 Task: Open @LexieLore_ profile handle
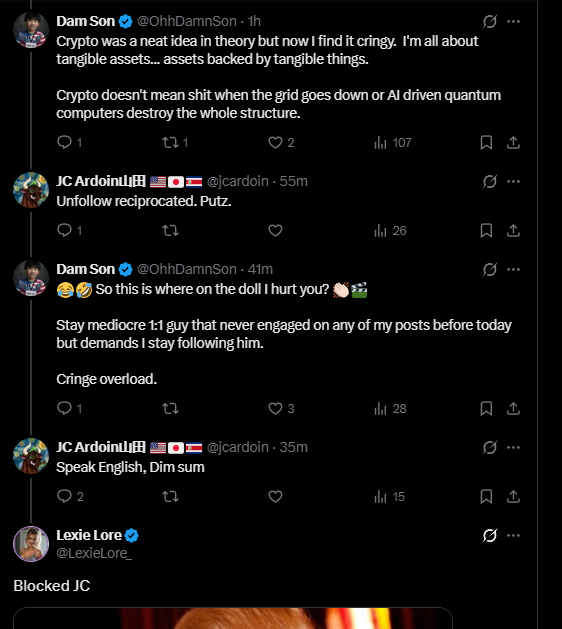point(94,553)
